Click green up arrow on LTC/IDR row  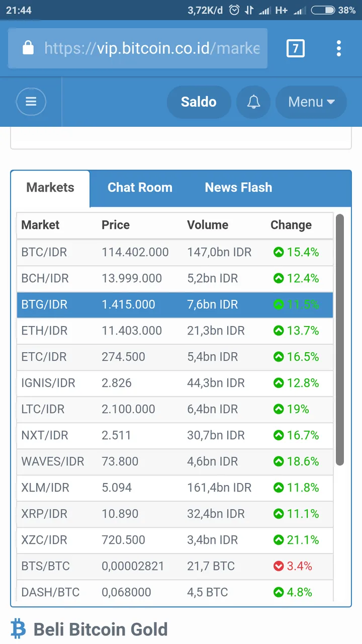(279, 409)
